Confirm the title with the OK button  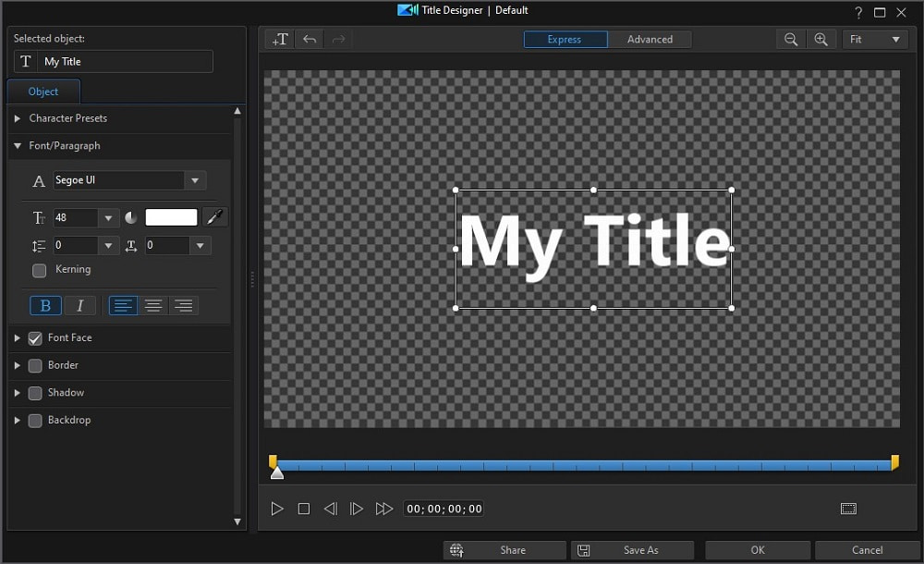pos(758,549)
